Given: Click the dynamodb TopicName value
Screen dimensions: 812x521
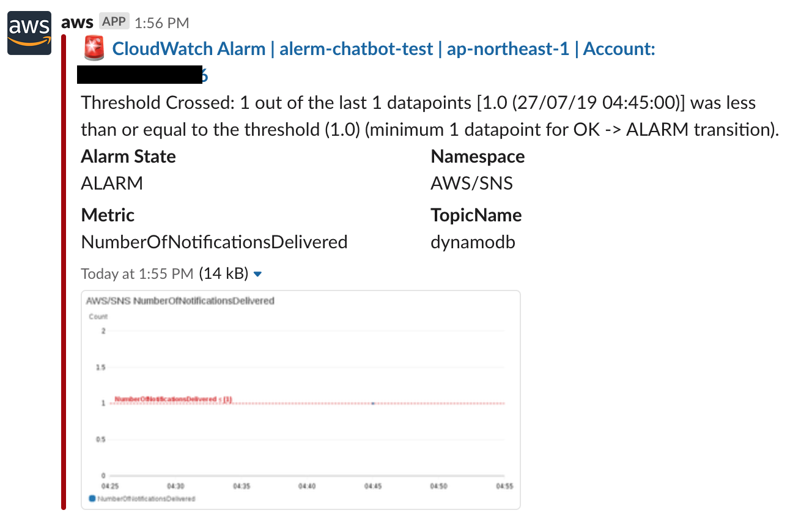Looking at the screenshot, I should click(x=473, y=242).
